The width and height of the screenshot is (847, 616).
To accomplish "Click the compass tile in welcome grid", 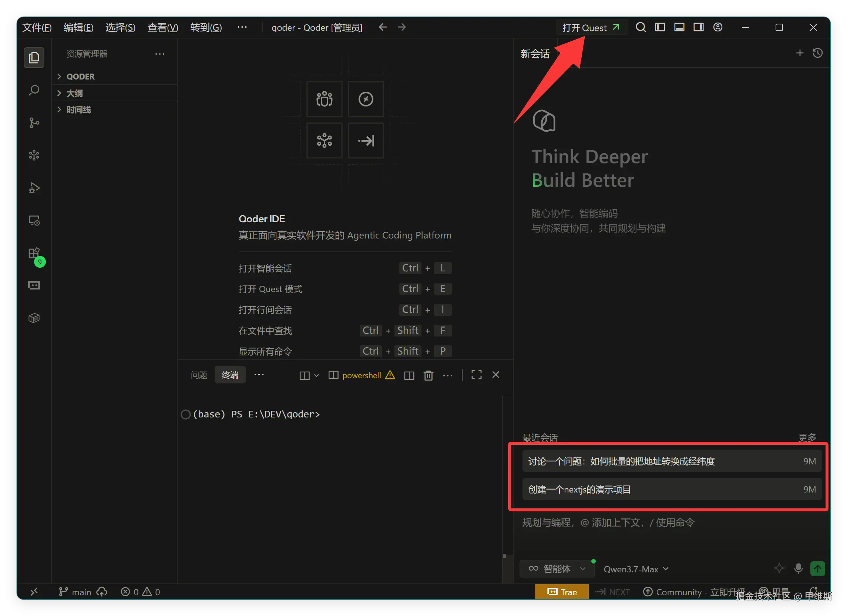I will (x=366, y=99).
